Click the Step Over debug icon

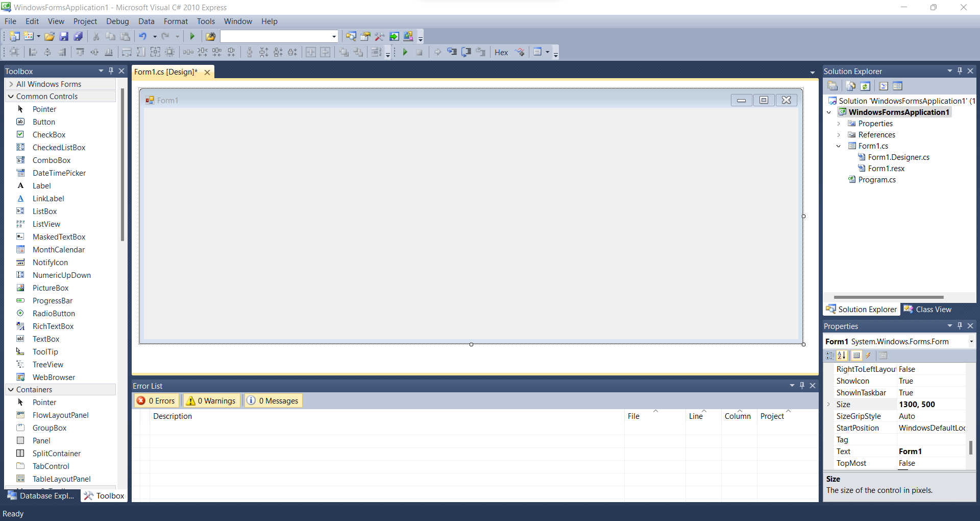coord(466,52)
